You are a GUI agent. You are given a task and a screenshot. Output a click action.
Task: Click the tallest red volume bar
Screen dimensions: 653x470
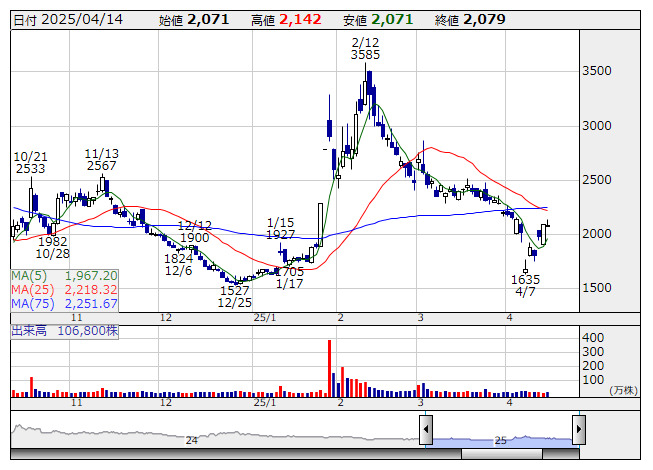click(329, 368)
